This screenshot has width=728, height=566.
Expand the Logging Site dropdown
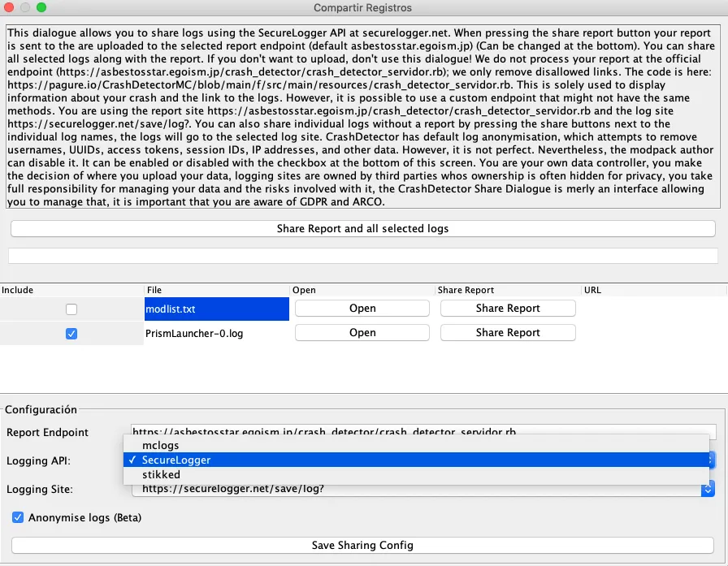point(708,489)
